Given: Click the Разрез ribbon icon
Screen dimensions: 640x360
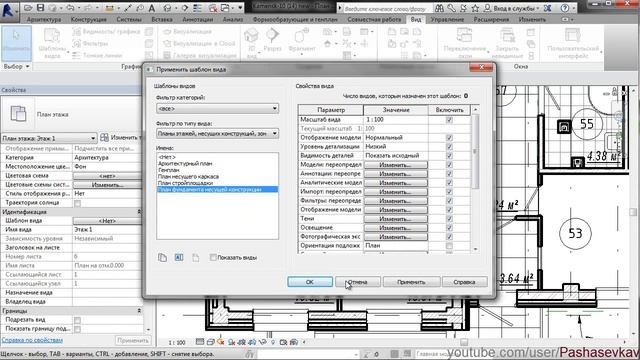Looking at the screenshot, I should [272, 41].
